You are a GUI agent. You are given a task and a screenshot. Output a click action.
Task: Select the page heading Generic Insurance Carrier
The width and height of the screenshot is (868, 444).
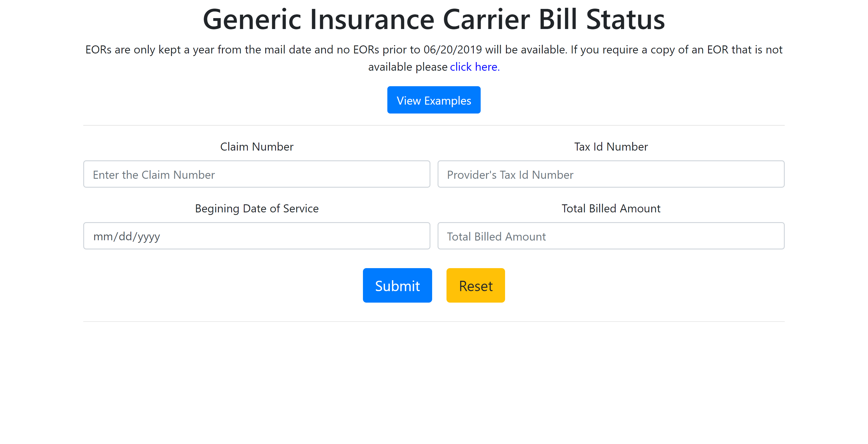tap(366, 20)
